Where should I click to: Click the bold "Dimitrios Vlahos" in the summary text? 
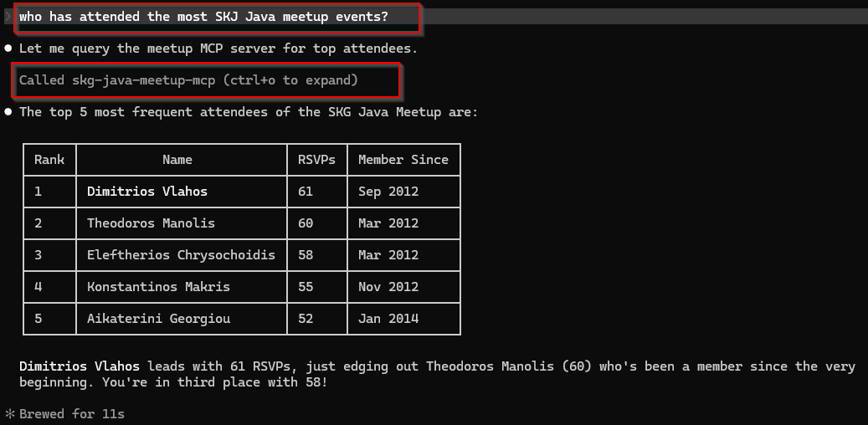pyautogui.click(x=80, y=366)
